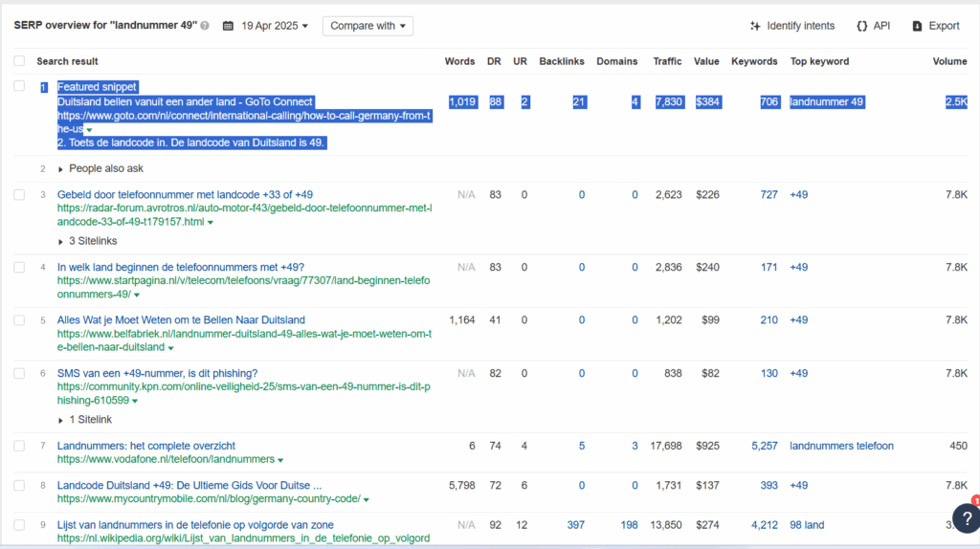Open In welk land beginnen de telefoonnummers link

point(181,267)
